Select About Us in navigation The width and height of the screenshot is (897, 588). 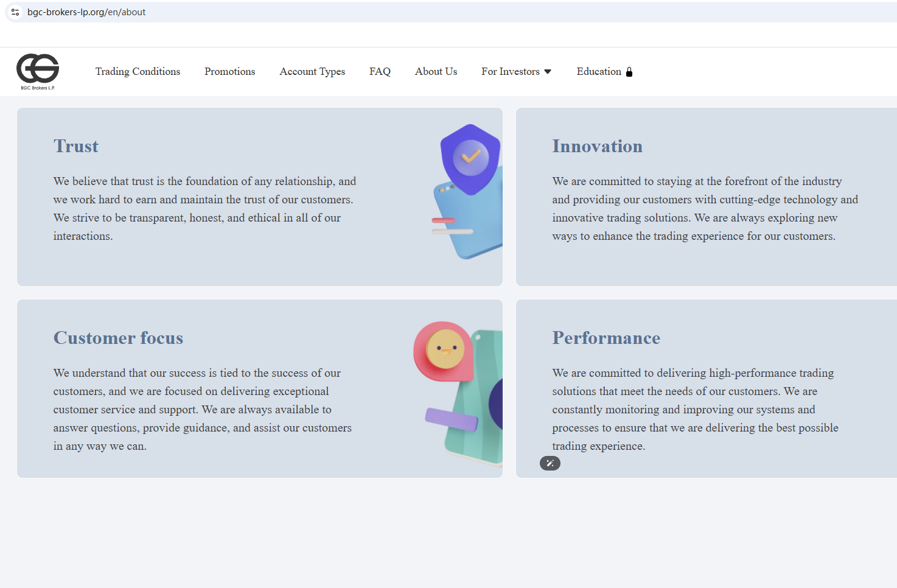[436, 72]
